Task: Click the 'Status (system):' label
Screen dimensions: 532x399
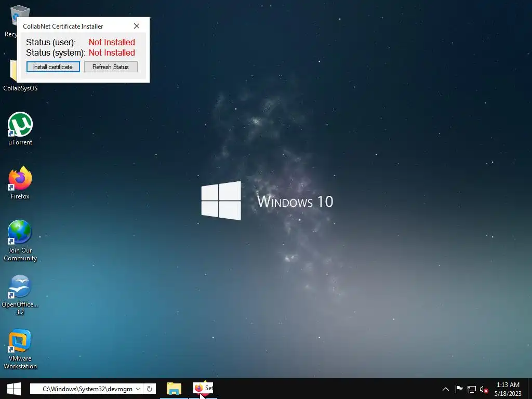Action: (x=56, y=53)
